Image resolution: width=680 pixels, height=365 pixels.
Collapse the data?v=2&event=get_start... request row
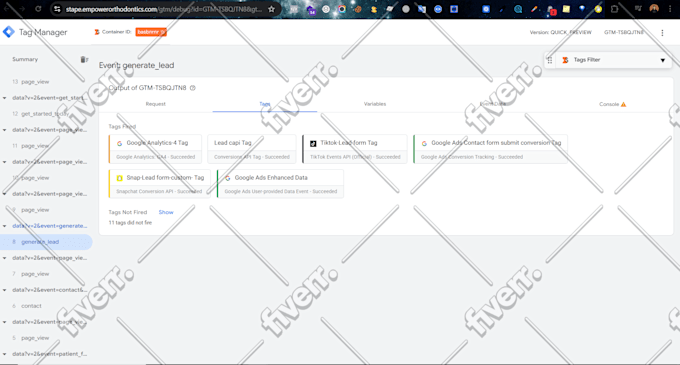pos(4,98)
